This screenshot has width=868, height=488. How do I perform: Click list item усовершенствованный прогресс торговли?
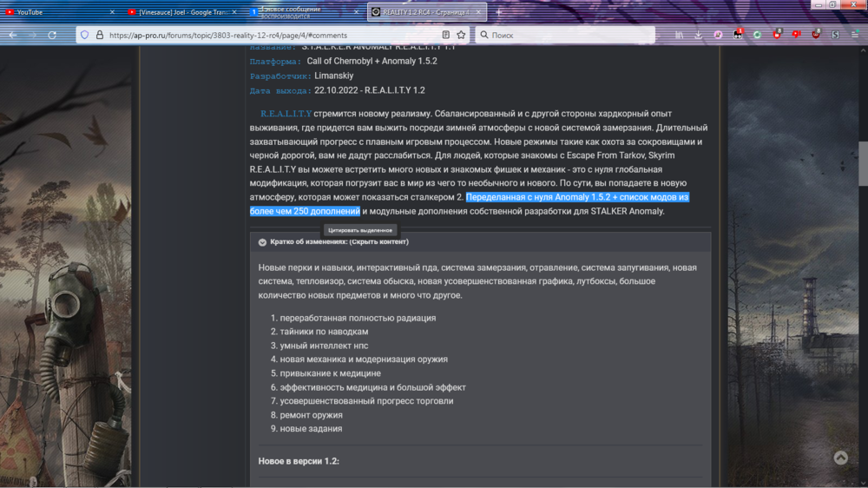pyautogui.click(x=366, y=401)
